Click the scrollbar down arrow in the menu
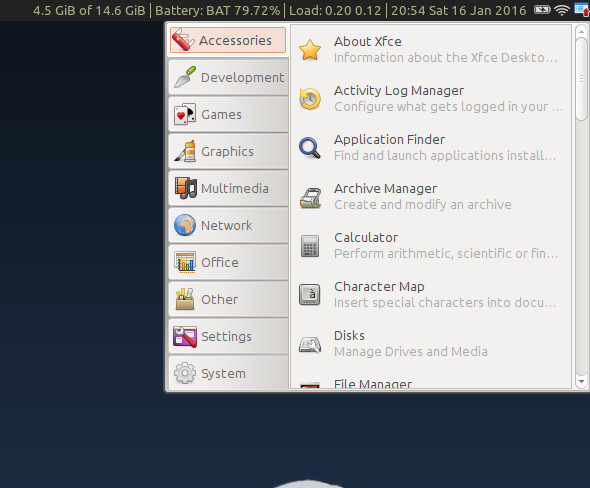 click(581, 382)
